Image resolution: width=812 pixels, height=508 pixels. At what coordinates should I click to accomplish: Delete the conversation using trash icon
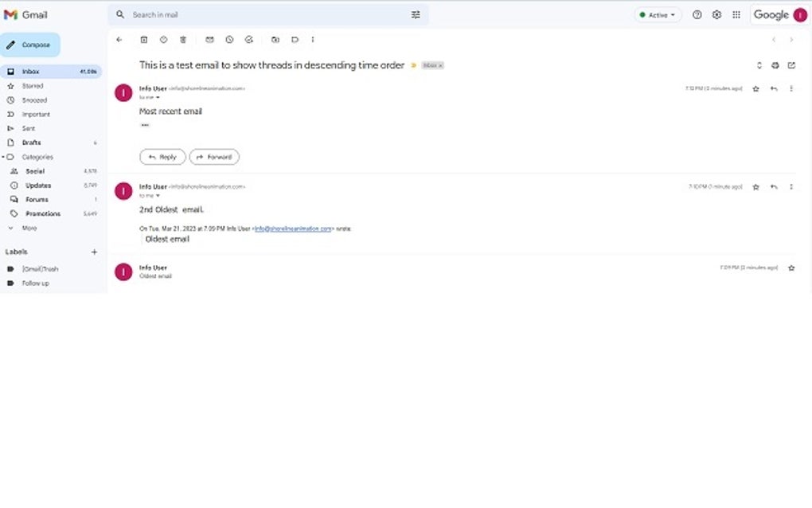pyautogui.click(x=183, y=39)
